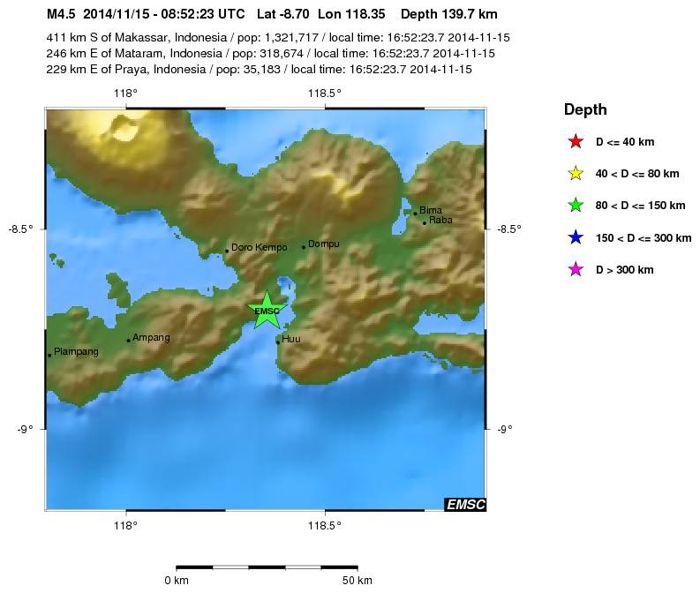Click the 'Lon 118.35' value in title
700x593 pixels.
point(351,14)
